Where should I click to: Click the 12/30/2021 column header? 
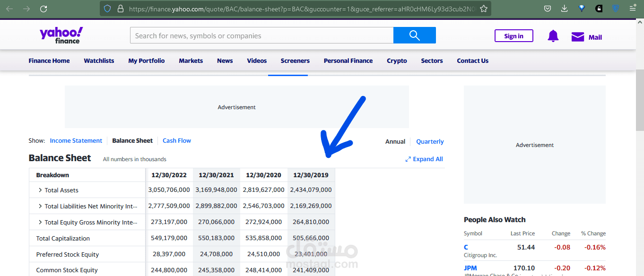(216, 175)
